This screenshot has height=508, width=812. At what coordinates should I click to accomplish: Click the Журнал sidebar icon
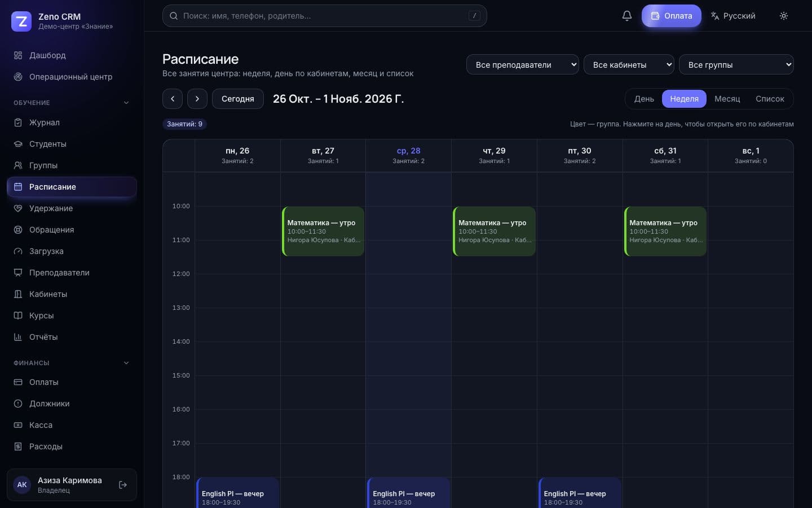tap(18, 122)
